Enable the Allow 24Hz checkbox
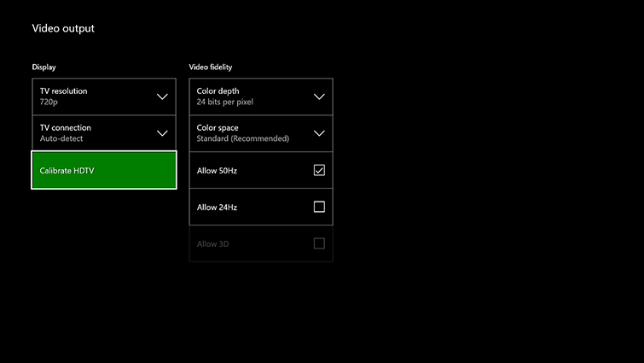The height and width of the screenshot is (363, 644). tap(319, 207)
